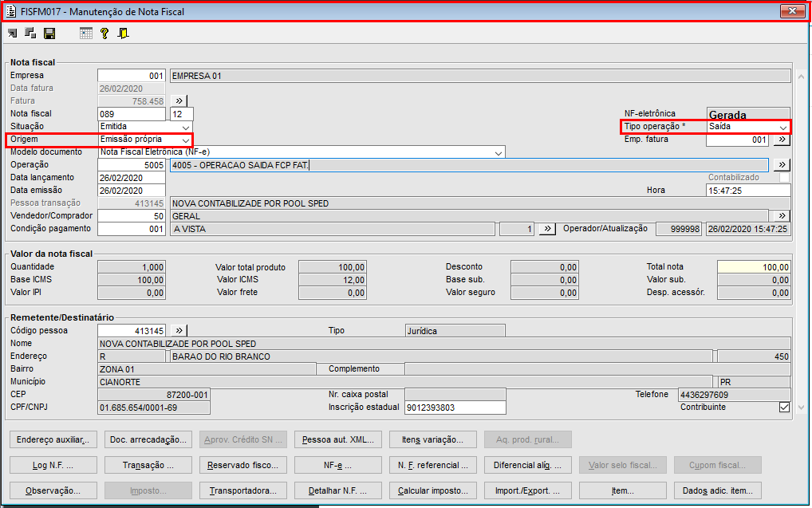Click the Total nota value field
The width and height of the screenshot is (812, 508).
[x=754, y=267]
